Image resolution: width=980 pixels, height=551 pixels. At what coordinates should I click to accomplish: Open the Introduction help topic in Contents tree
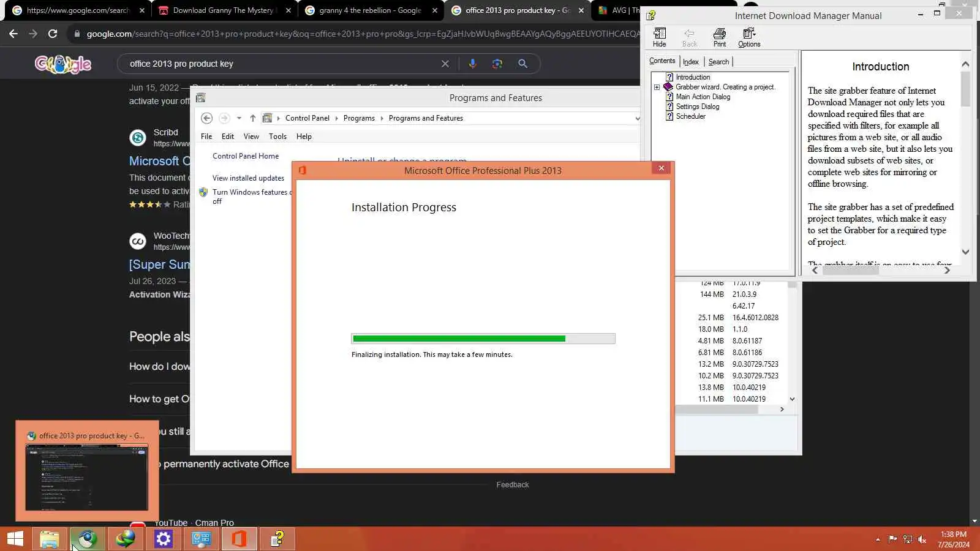(x=693, y=77)
